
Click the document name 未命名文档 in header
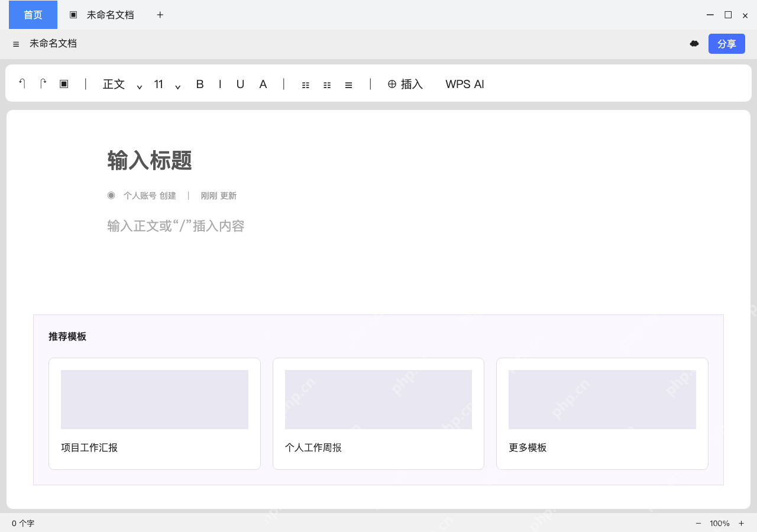point(53,44)
